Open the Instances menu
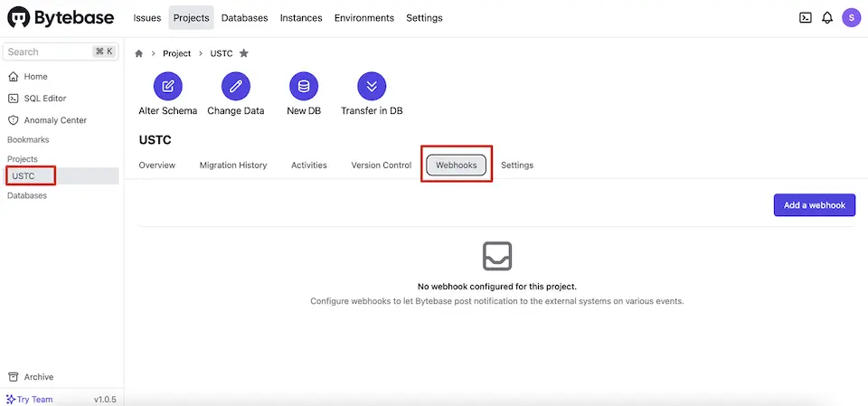Image resolution: width=868 pixels, height=406 pixels. pos(301,18)
